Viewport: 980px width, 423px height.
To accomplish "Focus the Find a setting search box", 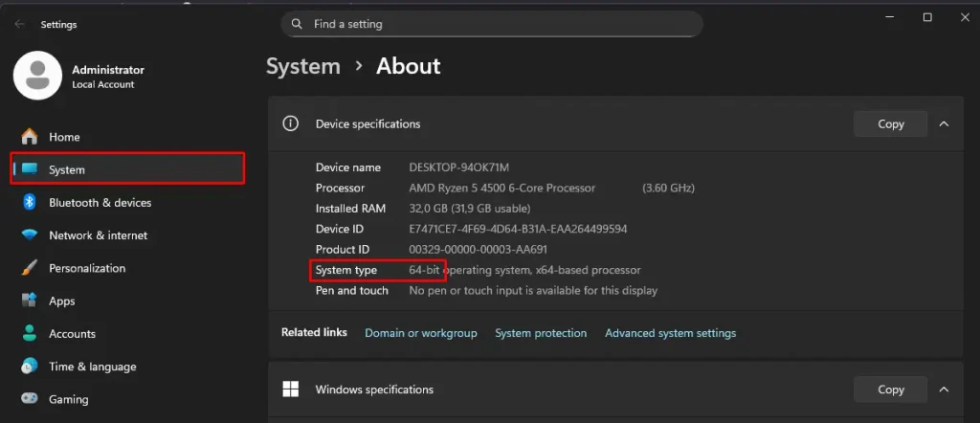I will pyautogui.click(x=492, y=24).
